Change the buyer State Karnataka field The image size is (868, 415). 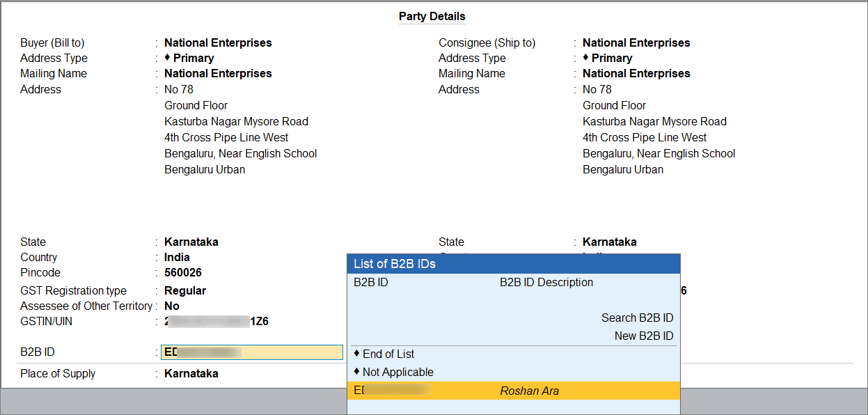tap(191, 242)
